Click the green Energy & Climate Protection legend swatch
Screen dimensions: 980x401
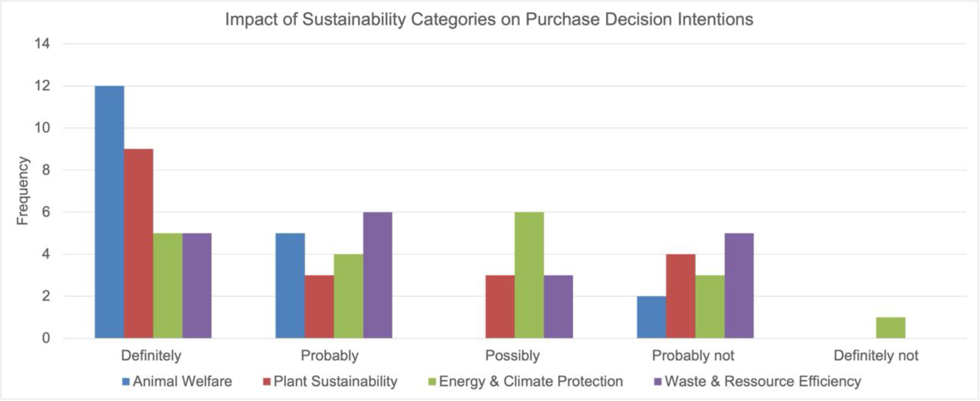click(x=432, y=382)
